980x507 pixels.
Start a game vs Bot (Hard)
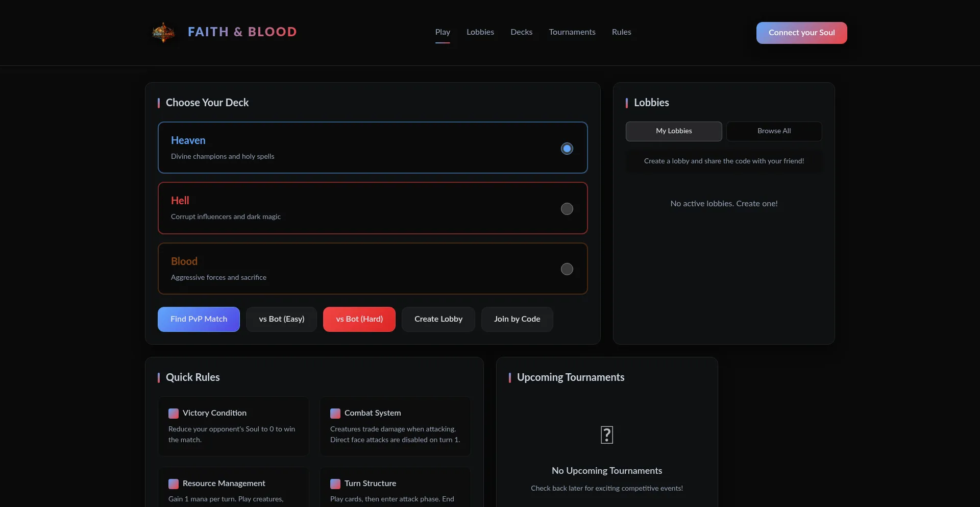(x=359, y=319)
